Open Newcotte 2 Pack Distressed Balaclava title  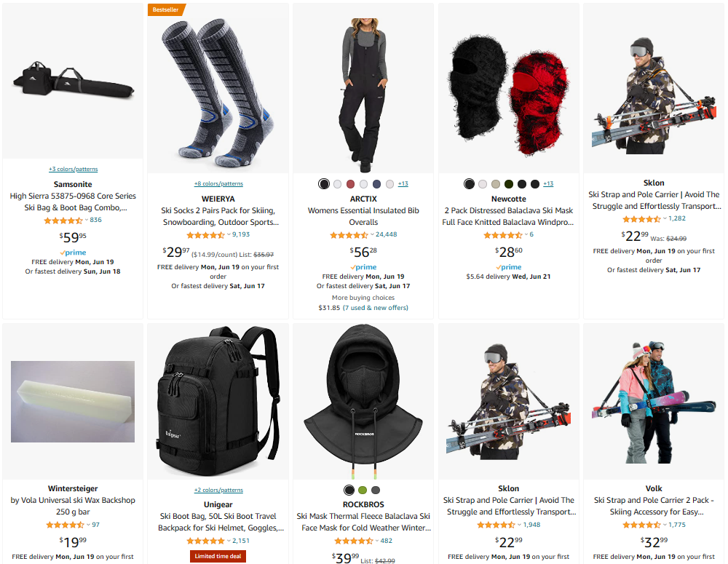click(x=508, y=216)
